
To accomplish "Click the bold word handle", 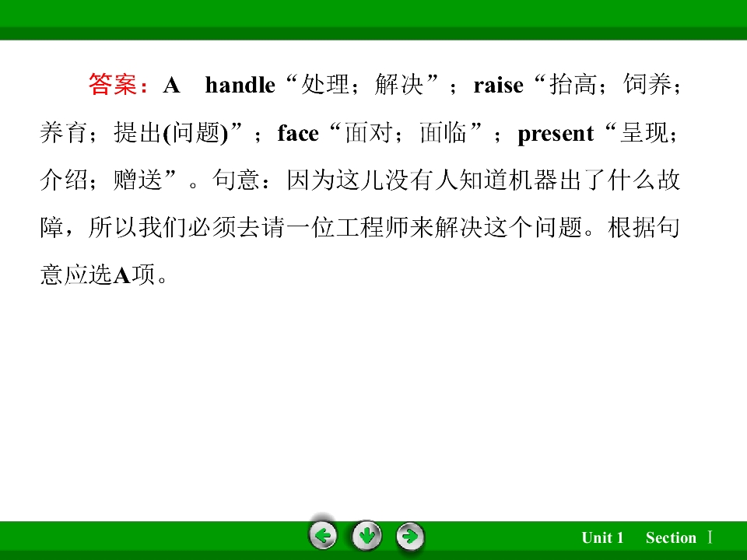I will pos(240,86).
